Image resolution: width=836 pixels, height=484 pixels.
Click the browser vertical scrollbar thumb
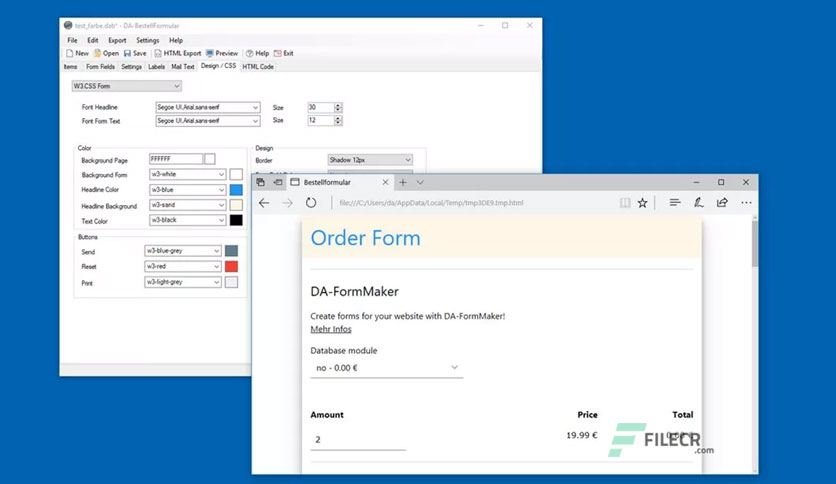point(754,243)
